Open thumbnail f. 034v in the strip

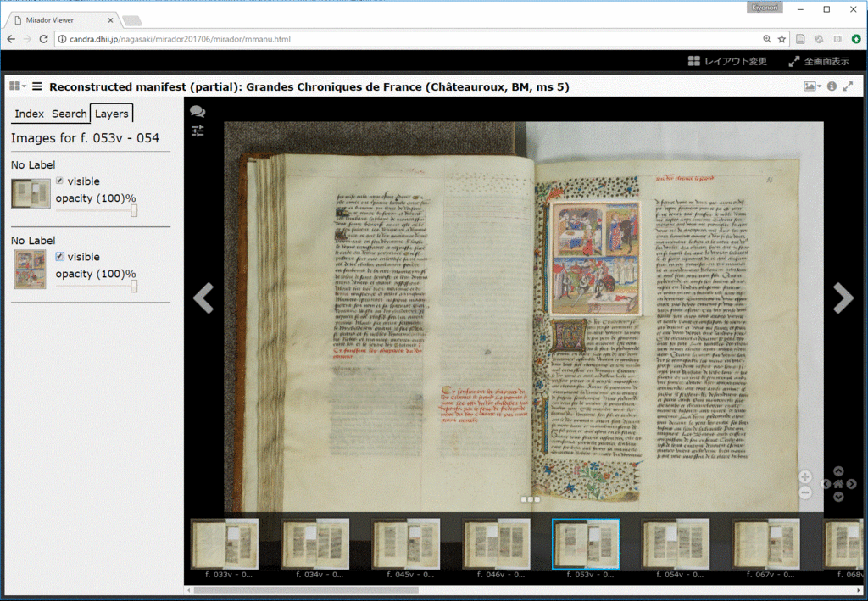tap(315, 543)
